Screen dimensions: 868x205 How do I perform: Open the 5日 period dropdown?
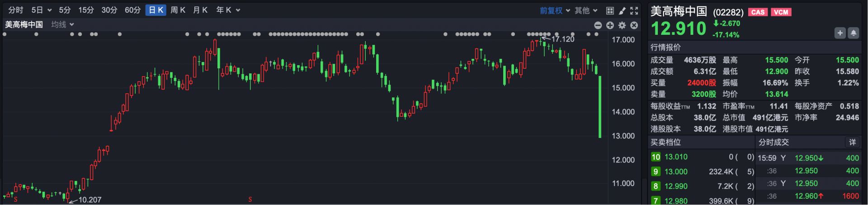(41, 10)
